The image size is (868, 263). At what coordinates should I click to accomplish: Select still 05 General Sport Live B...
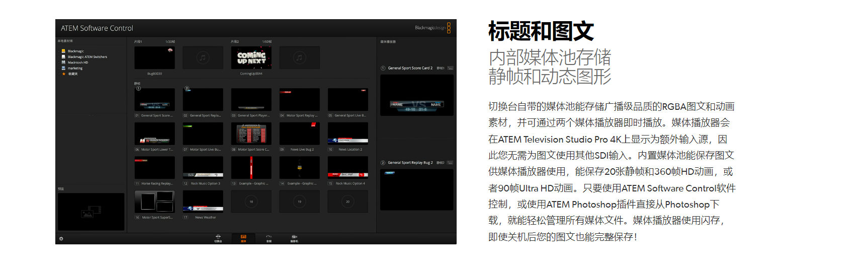[348, 100]
